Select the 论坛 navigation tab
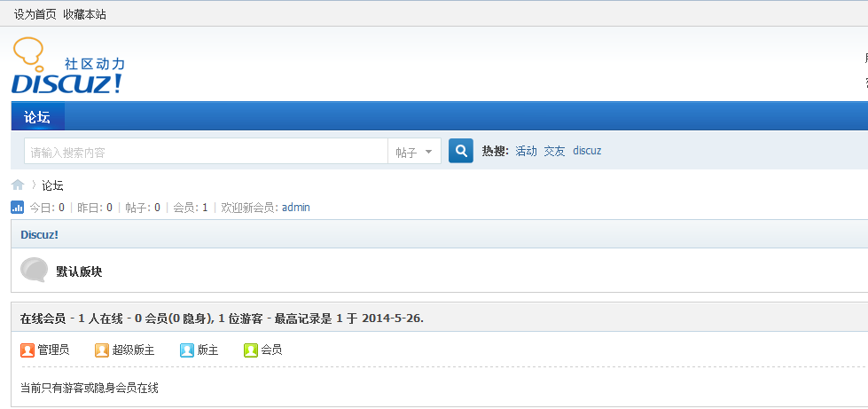This screenshot has width=868, height=409. (37, 117)
